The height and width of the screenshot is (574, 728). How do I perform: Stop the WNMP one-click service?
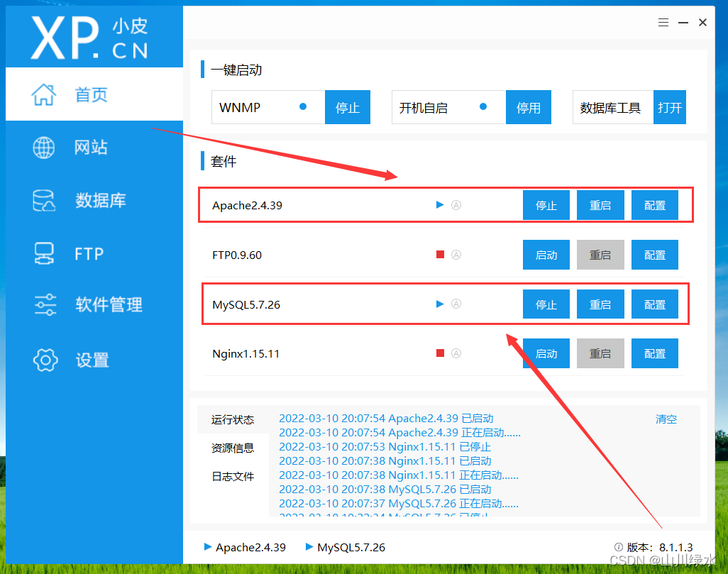(x=347, y=107)
